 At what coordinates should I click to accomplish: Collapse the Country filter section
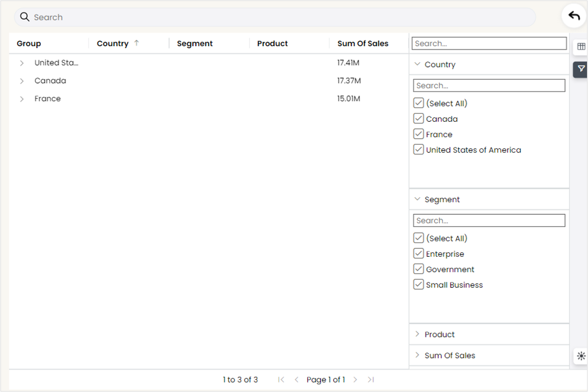pos(417,64)
